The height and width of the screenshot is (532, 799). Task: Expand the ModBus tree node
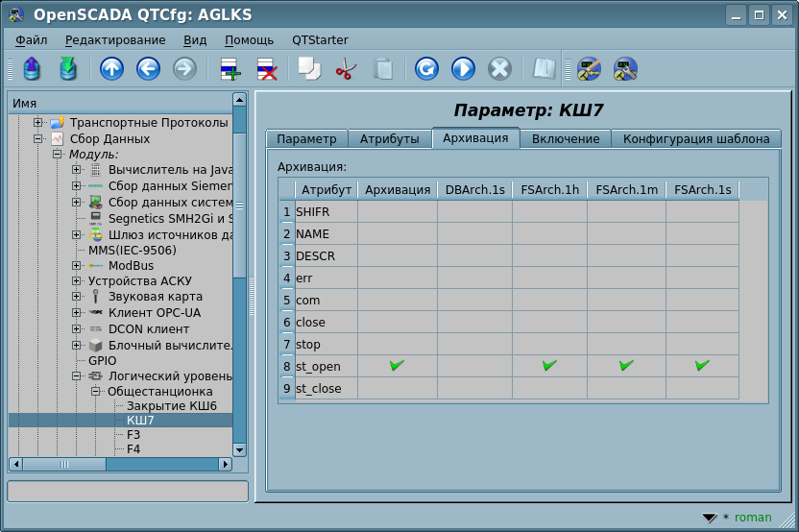(77, 266)
